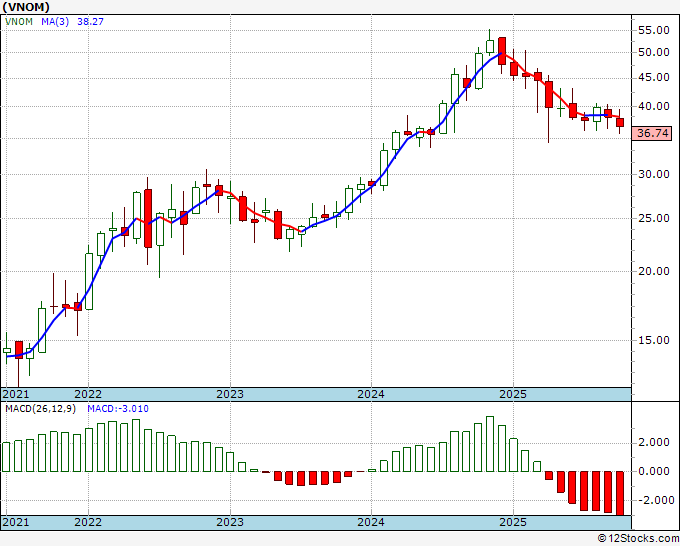The width and height of the screenshot is (680, 546).
Task: Click the 2021 label on MACD axis
Action: tap(16, 522)
